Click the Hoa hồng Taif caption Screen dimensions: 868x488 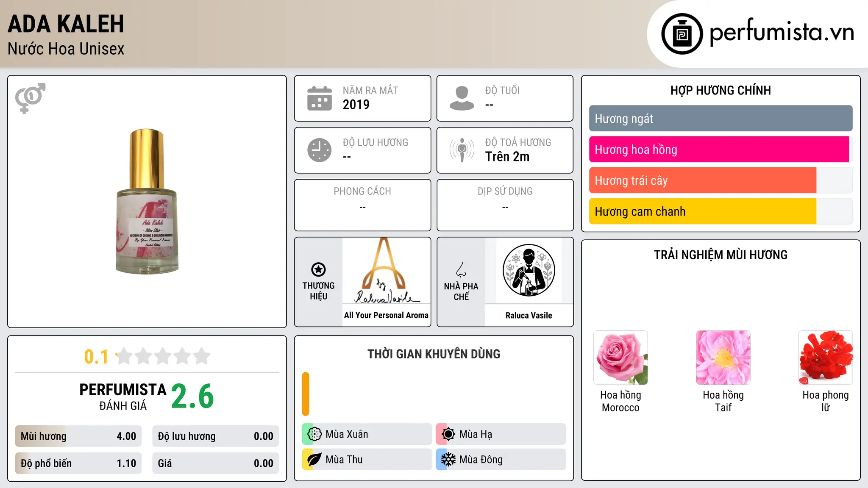pos(723,401)
